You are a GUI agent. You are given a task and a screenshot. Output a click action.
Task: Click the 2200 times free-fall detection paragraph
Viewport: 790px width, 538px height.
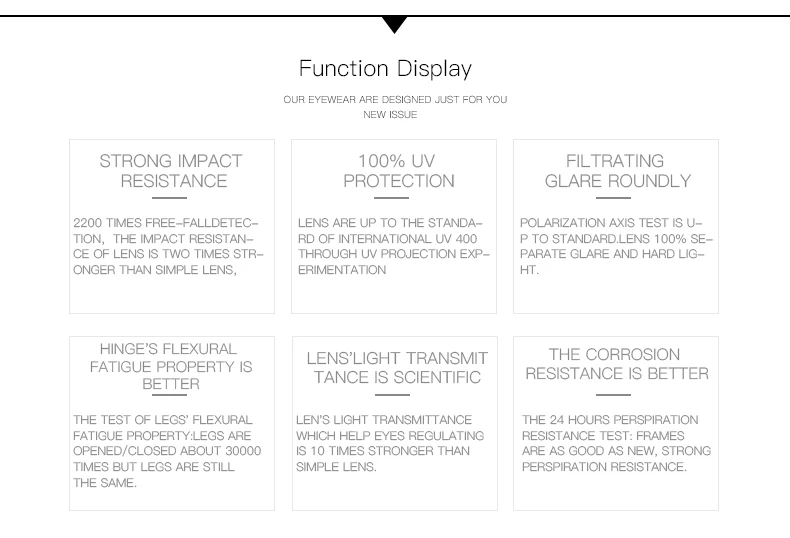[168, 246]
